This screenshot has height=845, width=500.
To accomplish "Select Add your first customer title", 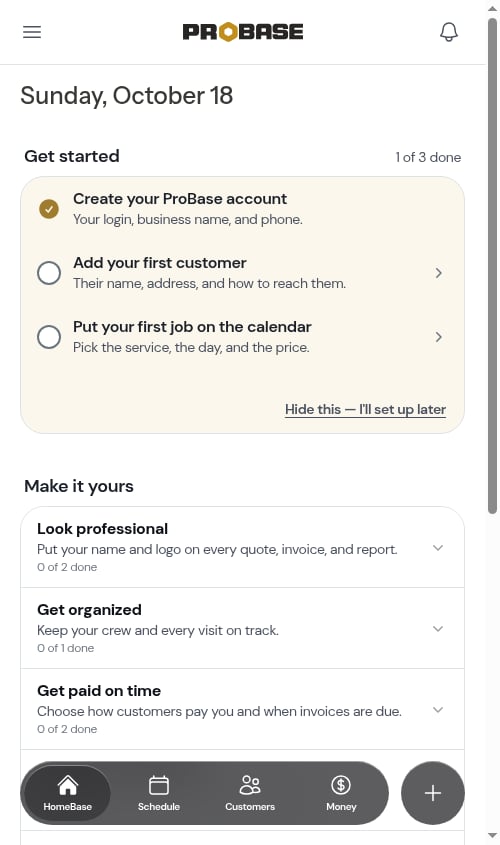I will pos(159,263).
